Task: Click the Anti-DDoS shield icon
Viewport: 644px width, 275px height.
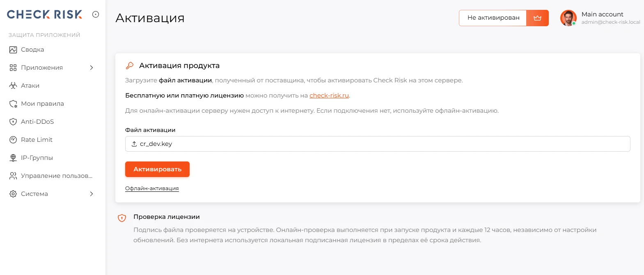Action: 13,122
